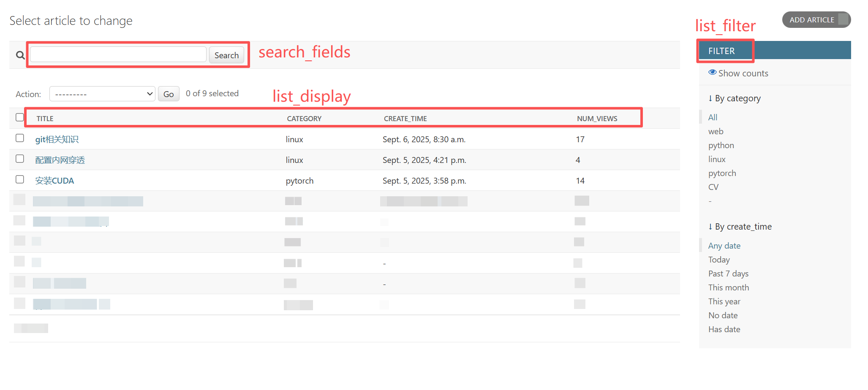Image resolution: width=868 pixels, height=390 pixels.
Task: Collapse the By create_time filter arrow
Action: coord(710,227)
